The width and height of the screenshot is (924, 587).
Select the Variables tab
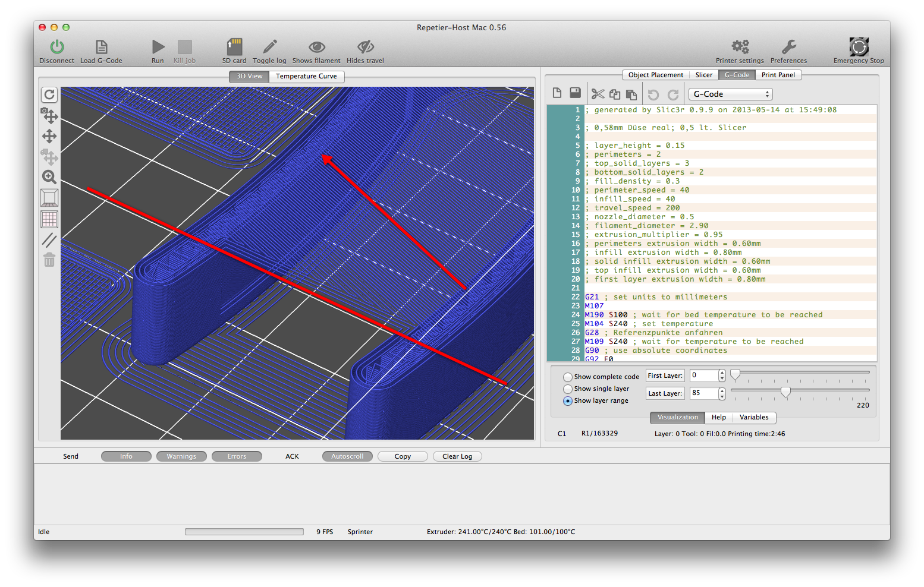coord(754,417)
